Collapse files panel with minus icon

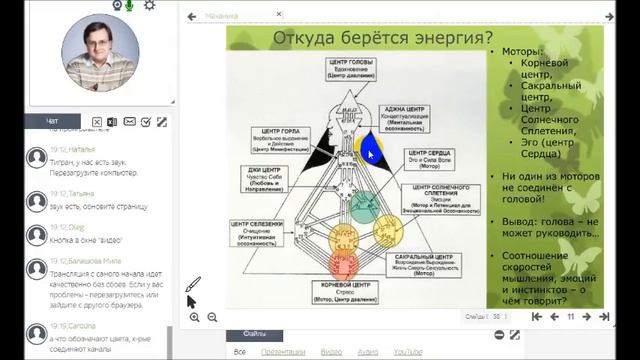coord(499,335)
